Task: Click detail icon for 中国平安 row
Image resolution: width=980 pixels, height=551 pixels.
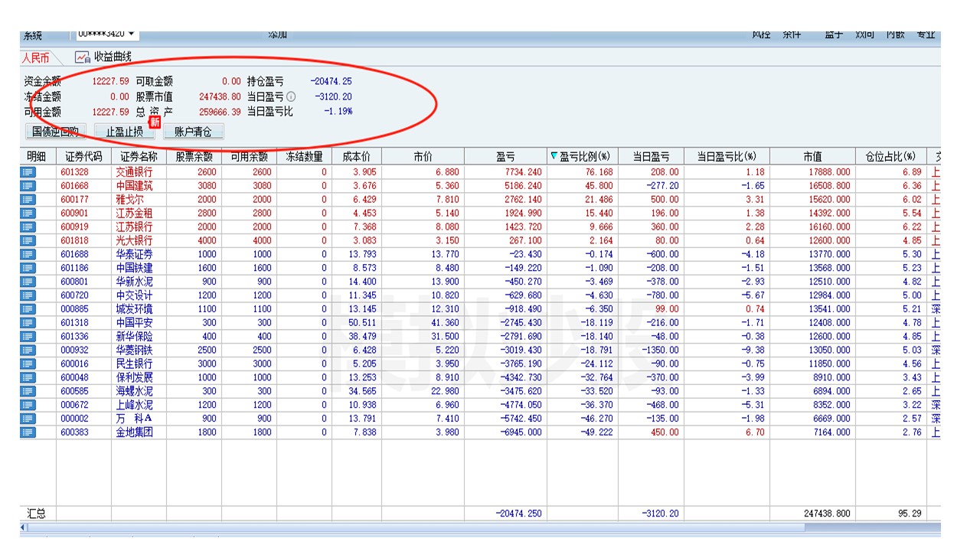Action: point(28,323)
